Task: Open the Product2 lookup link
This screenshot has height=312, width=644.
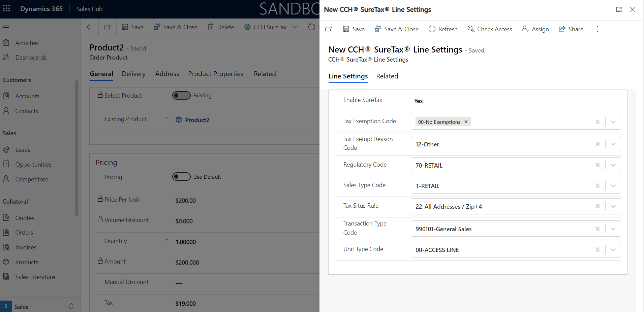Action: tap(197, 120)
